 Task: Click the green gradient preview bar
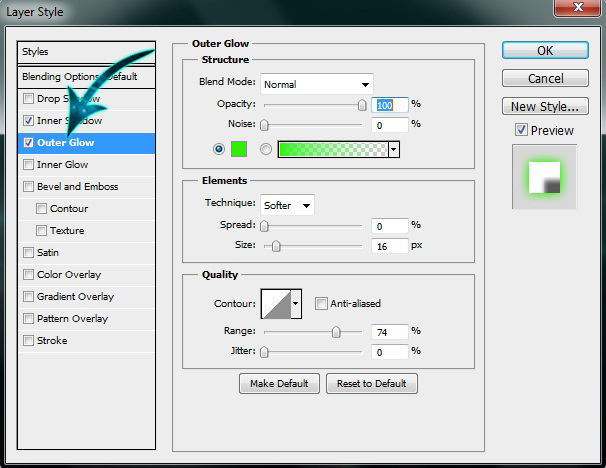coord(332,149)
